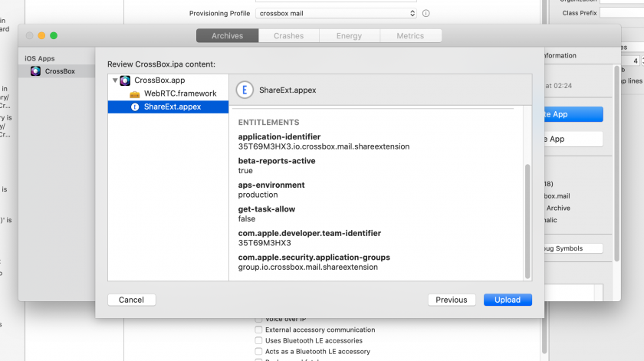Enable Voice over IP checkbox

tap(258, 319)
